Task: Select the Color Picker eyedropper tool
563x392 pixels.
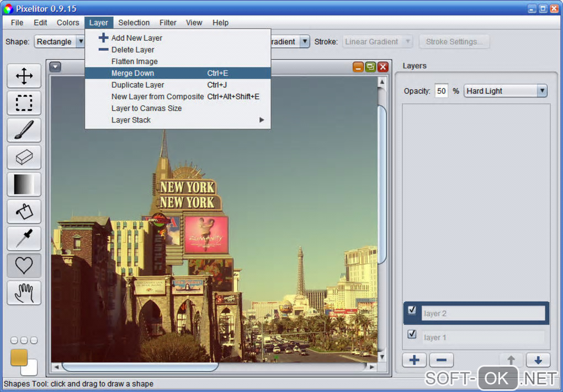Action: coord(24,238)
